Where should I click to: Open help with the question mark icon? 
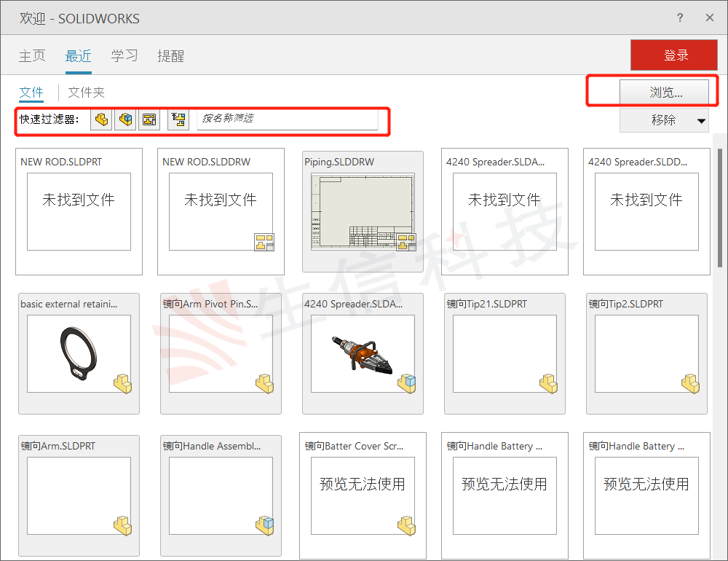tap(680, 17)
